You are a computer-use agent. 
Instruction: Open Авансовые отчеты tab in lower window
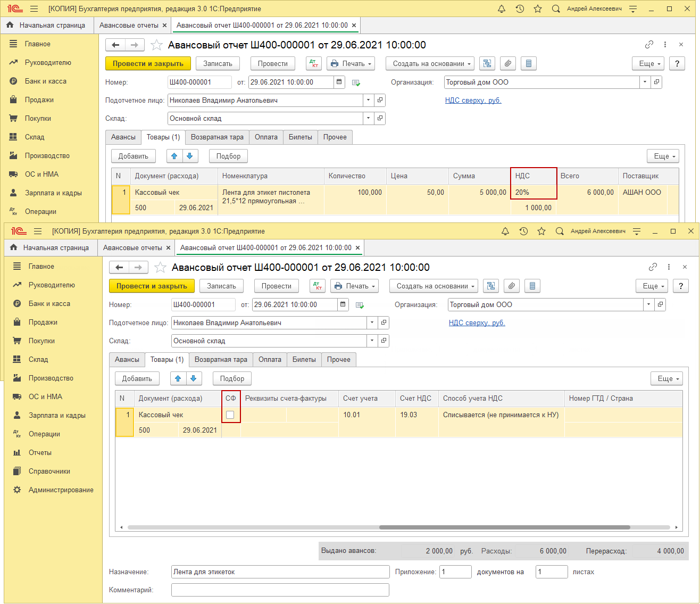tap(132, 247)
